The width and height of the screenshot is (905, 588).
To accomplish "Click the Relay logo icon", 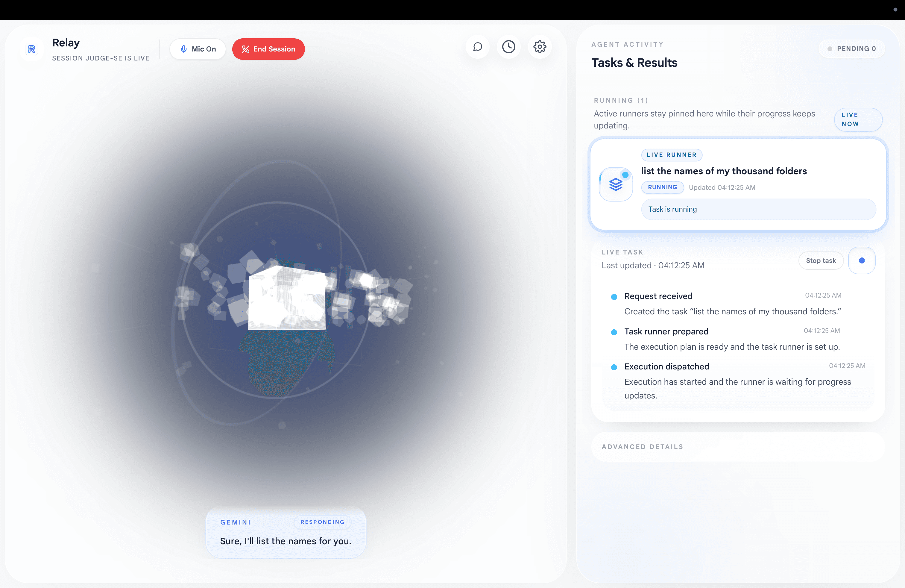I will pyautogui.click(x=31, y=49).
